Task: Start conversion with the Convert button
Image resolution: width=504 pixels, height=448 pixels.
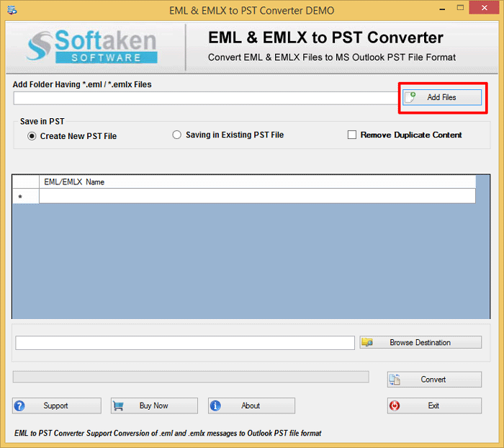Action: 434,380
